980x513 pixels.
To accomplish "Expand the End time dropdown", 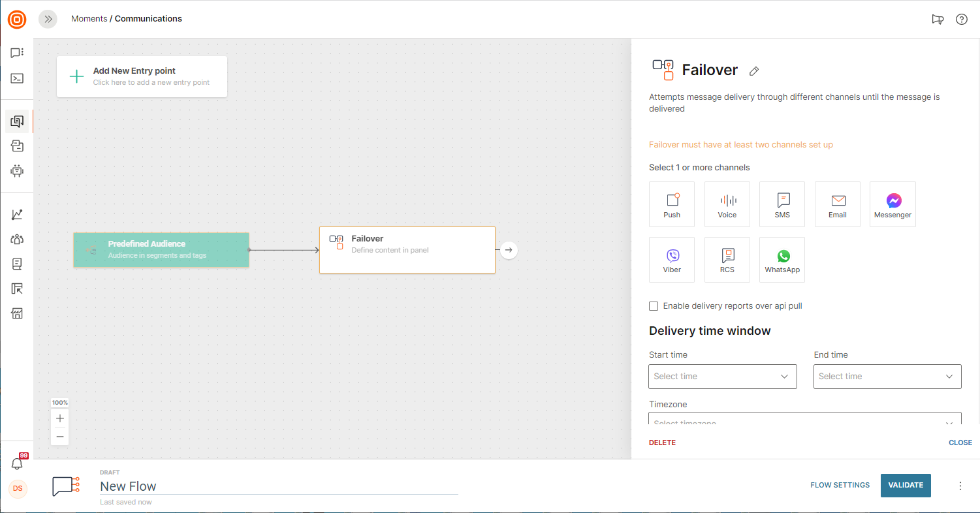I will [x=887, y=377].
